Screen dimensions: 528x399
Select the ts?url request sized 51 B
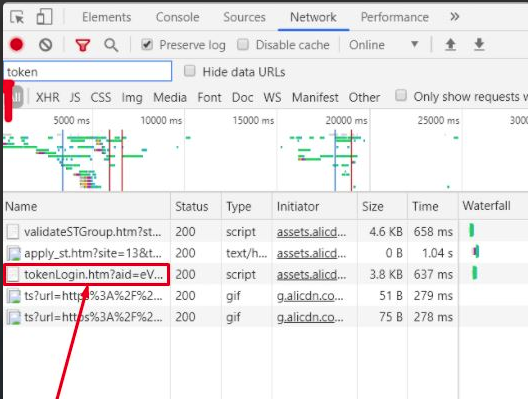click(265, 296)
